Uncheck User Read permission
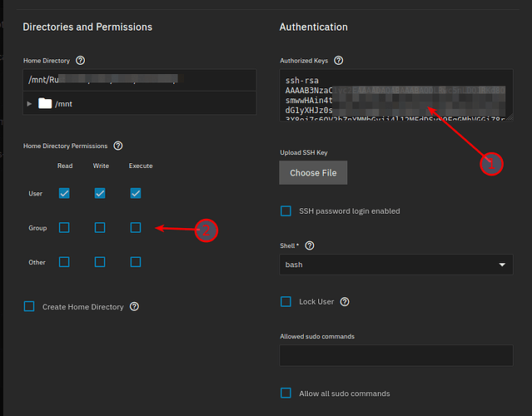This screenshot has width=532, height=416. point(64,193)
